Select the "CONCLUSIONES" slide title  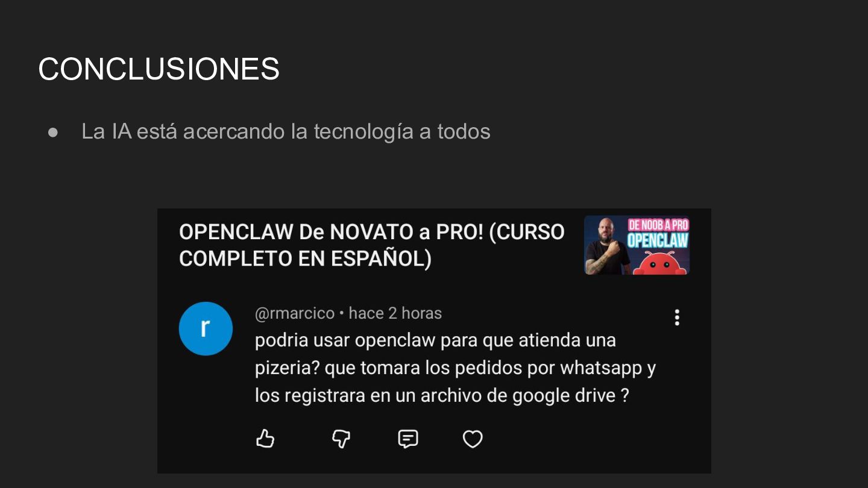[159, 69]
